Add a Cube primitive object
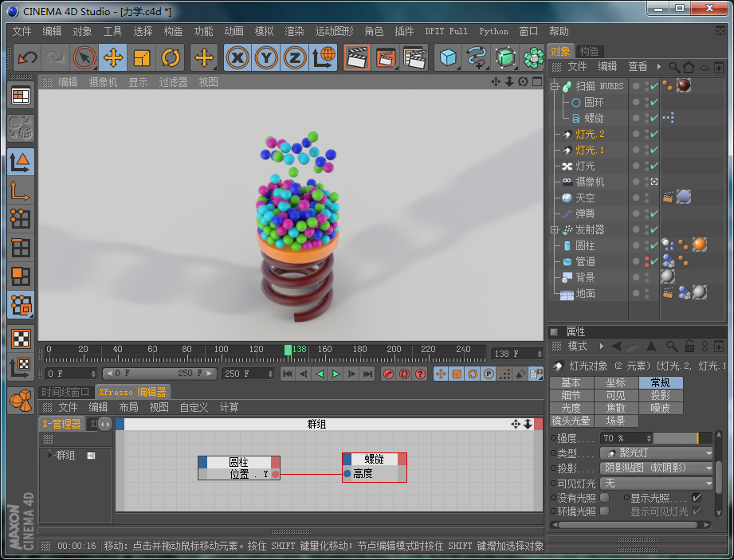Screen dimensions: 734x560 449,57
